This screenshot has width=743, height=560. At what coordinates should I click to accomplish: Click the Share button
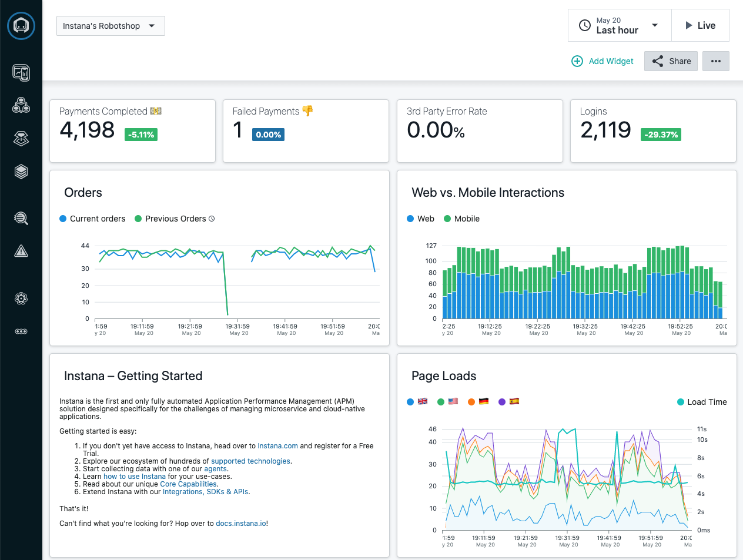click(x=671, y=61)
